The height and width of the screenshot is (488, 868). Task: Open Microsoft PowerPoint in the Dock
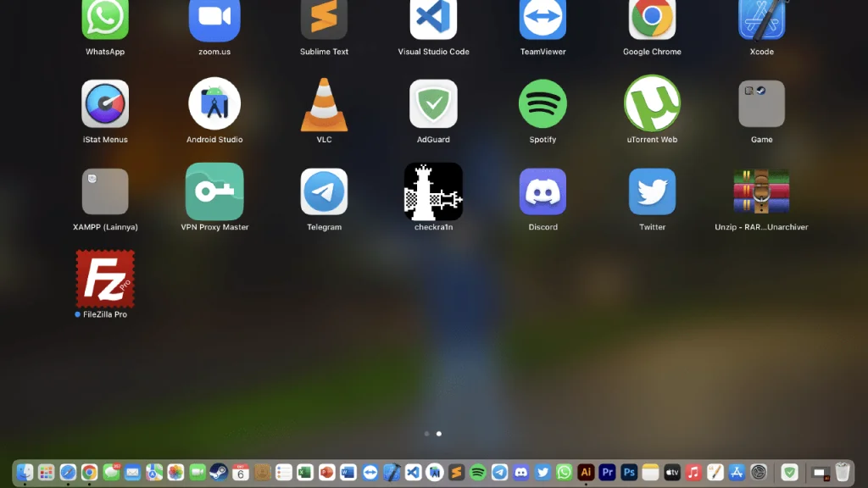click(326, 473)
